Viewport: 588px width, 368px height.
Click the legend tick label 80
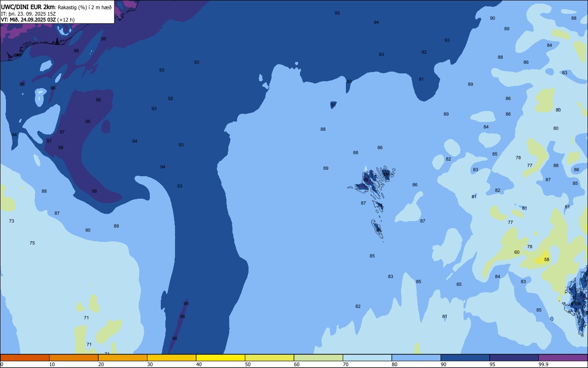click(x=395, y=364)
